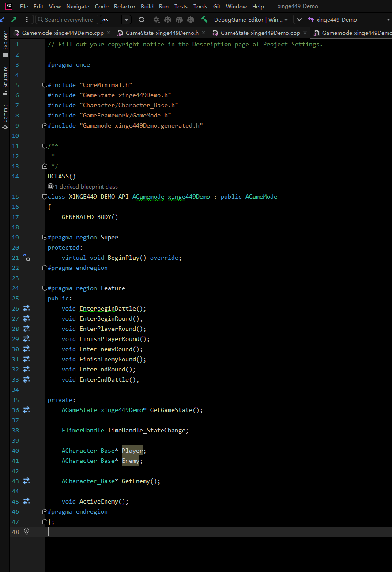Click the first Unreal gamepad icon
The width and height of the screenshot is (392, 572).
click(168, 19)
